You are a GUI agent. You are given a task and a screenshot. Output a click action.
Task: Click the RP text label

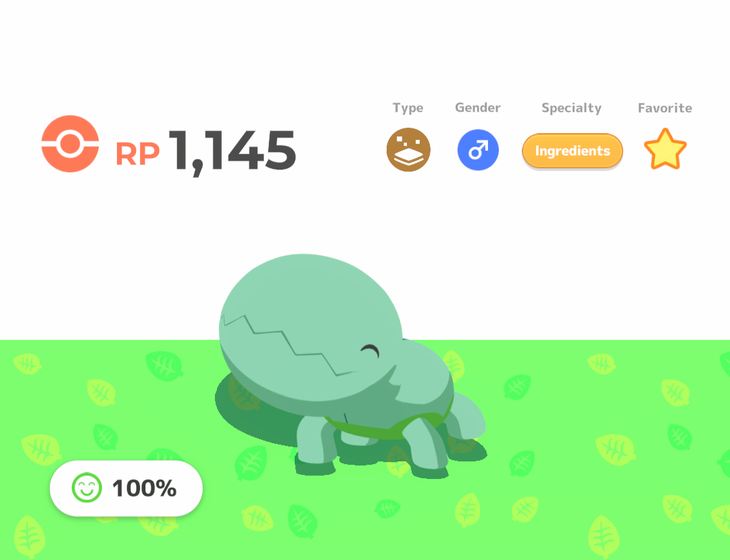[137, 153]
